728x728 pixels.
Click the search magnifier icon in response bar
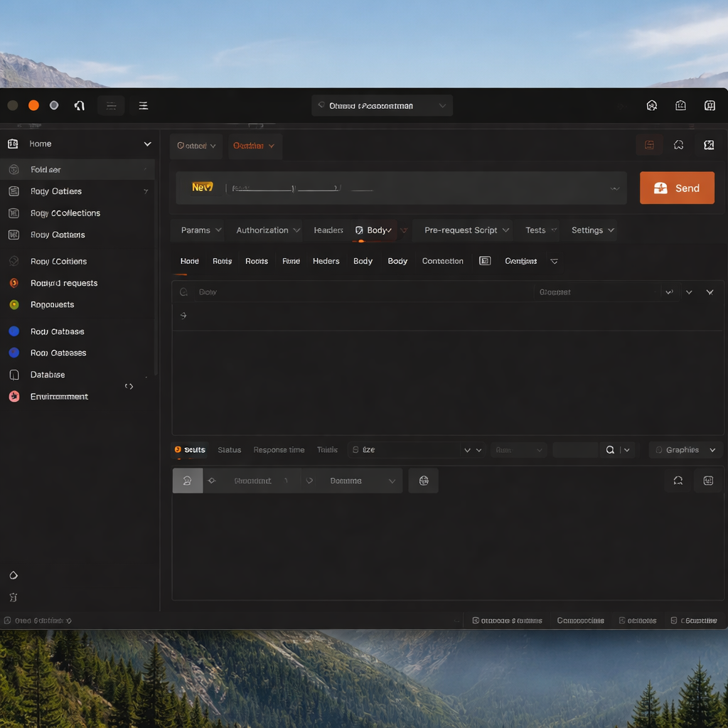[610, 450]
